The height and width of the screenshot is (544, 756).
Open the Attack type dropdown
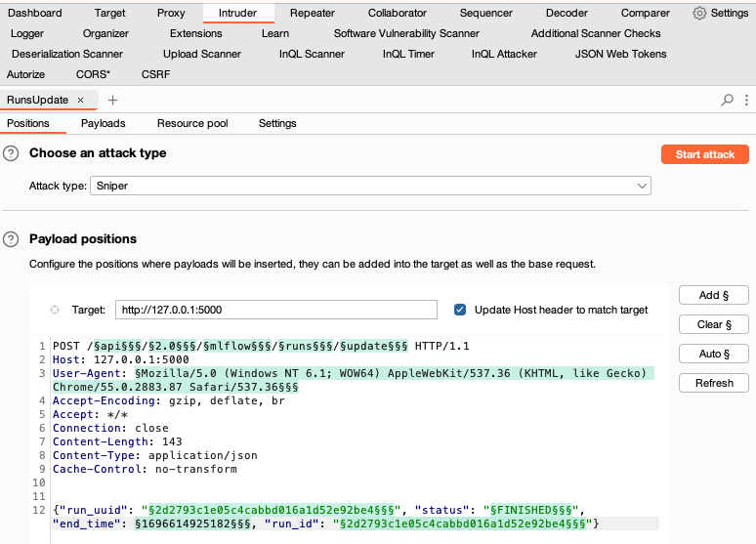coord(370,186)
